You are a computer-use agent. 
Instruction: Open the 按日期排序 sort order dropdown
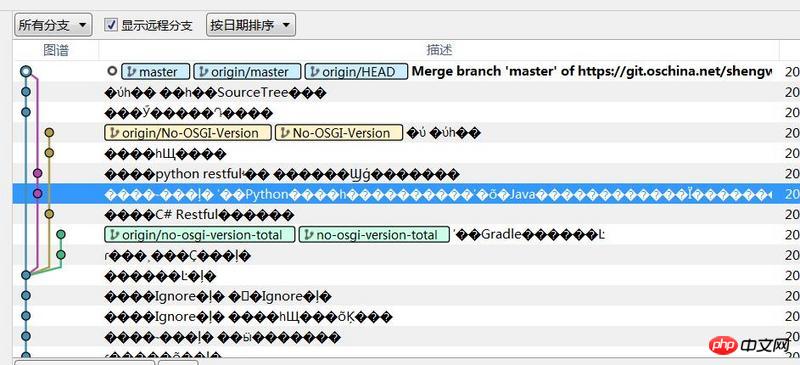[x=251, y=25]
